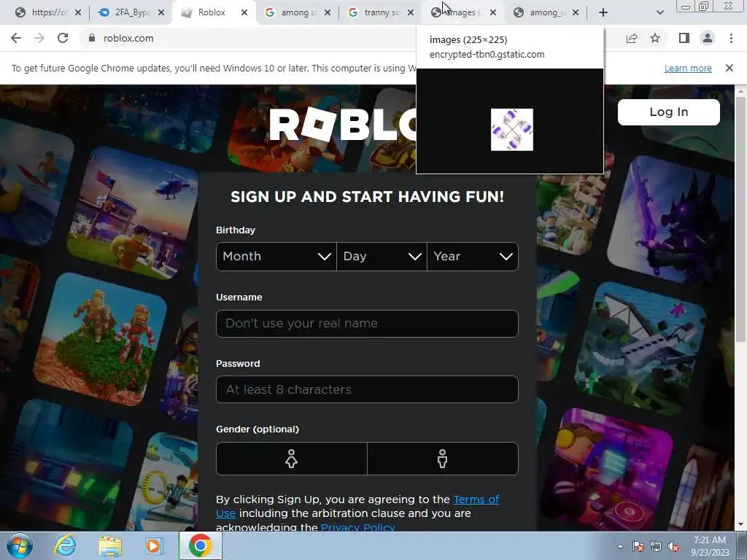Click the Chrome taskbar icon
The width and height of the screenshot is (747, 560).
point(200,545)
